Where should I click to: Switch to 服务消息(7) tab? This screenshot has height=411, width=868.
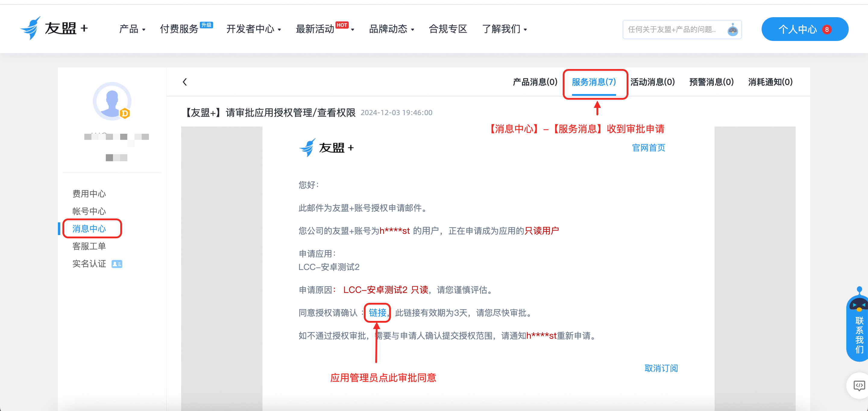594,82
